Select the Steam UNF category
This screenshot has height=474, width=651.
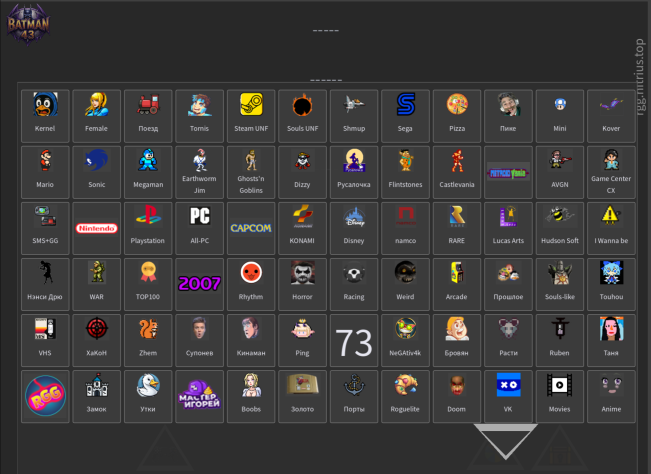(251, 115)
